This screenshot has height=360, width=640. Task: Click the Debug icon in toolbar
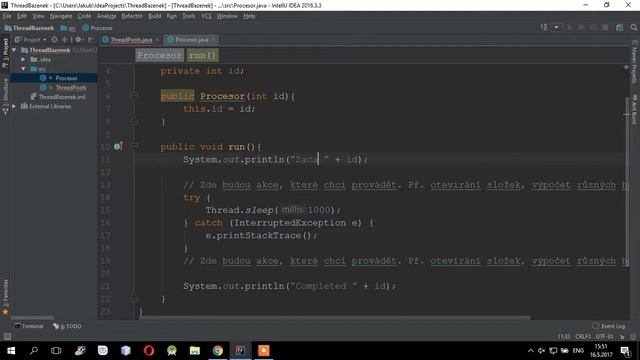582,27
